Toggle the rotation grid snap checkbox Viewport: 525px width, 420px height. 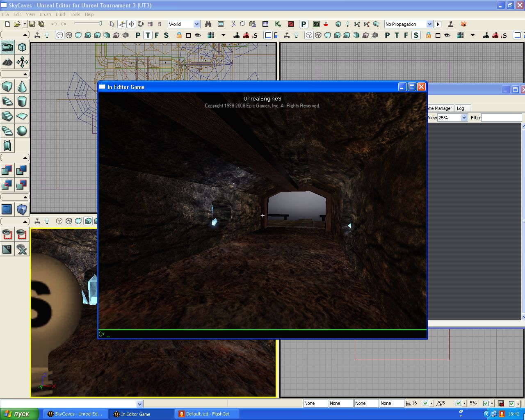pyautogui.click(x=458, y=404)
